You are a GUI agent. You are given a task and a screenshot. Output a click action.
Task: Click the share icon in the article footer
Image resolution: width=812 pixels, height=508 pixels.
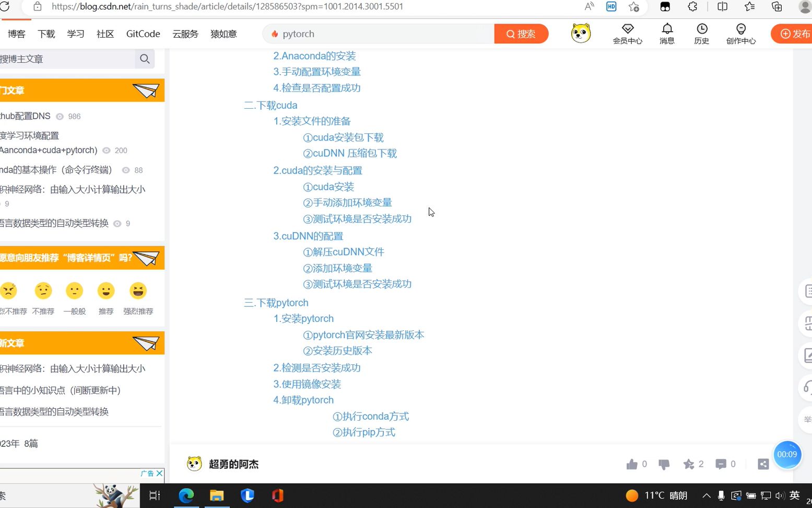763,464
